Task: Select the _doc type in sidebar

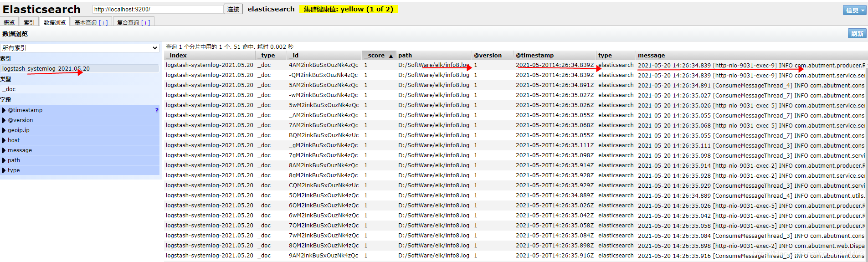Action: (x=80, y=89)
